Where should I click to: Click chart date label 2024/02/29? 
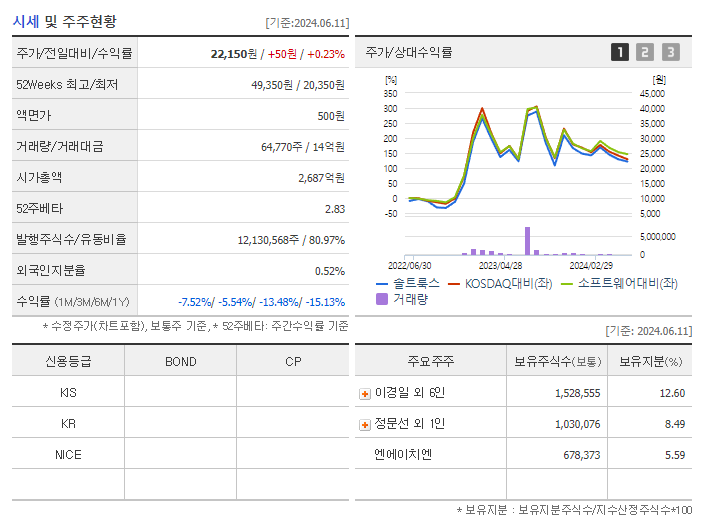(x=591, y=265)
